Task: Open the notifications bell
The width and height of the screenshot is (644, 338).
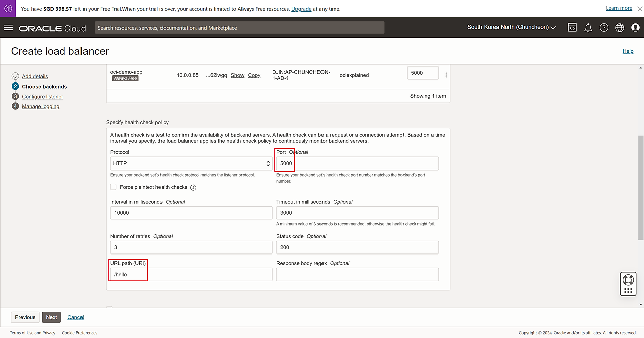Action: [588, 28]
